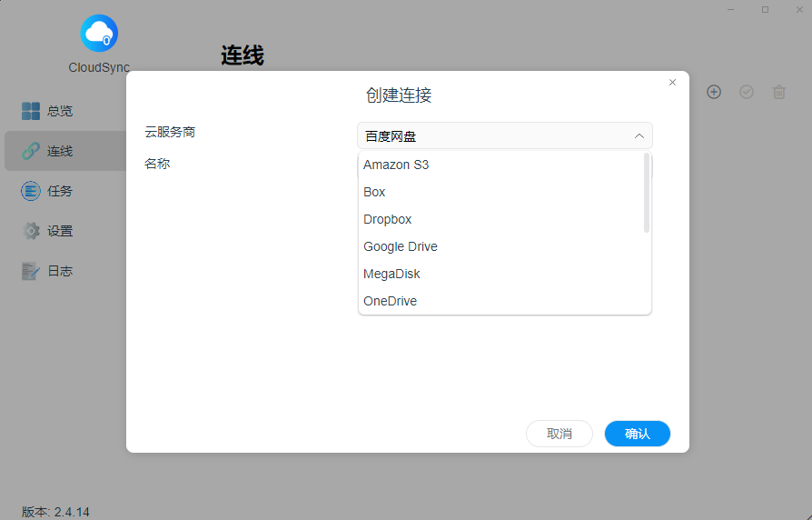Click the dropdown list scrollbar
This screenshot has height=520, width=812.
pyautogui.click(x=647, y=193)
